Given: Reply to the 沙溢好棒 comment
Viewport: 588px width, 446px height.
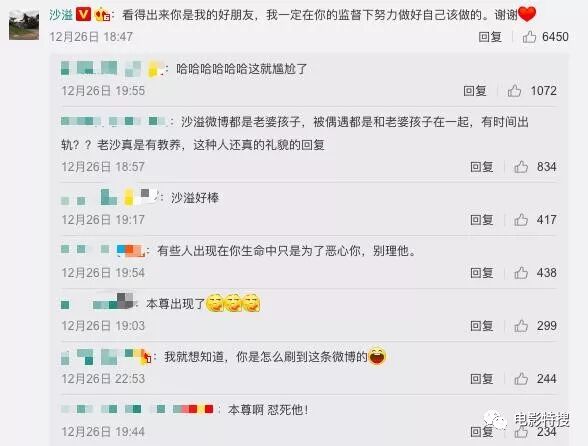Looking at the screenshot, I should (x=482, y=219).
